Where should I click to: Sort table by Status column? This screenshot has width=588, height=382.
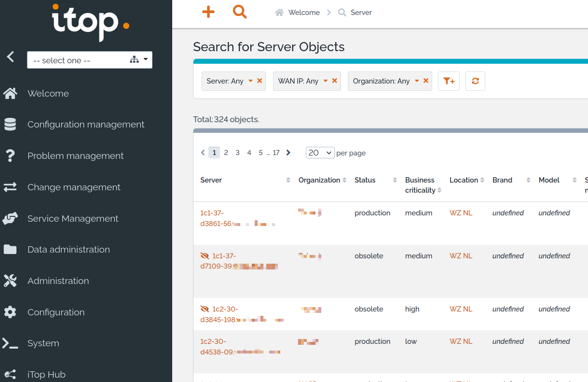tap(365, 180)
